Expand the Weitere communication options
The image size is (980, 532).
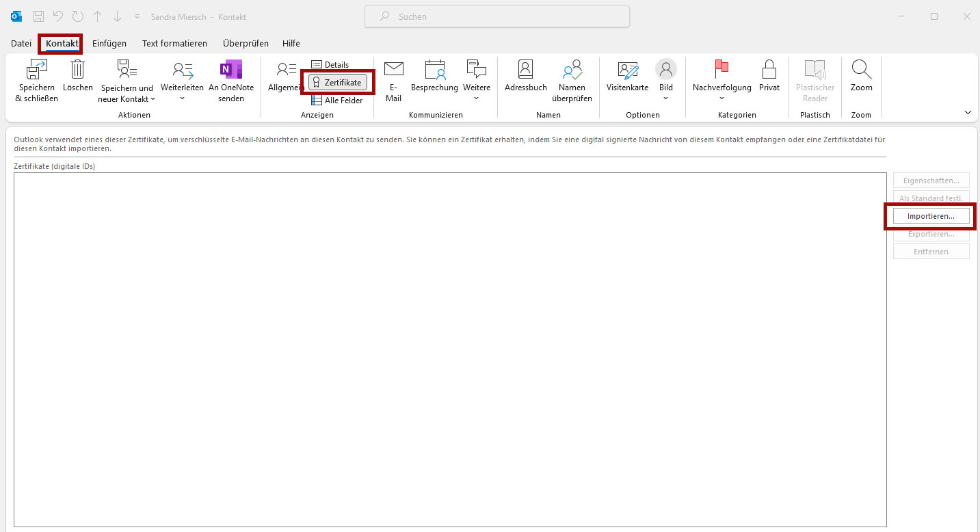pyautogui.click(x=477, y=81)
